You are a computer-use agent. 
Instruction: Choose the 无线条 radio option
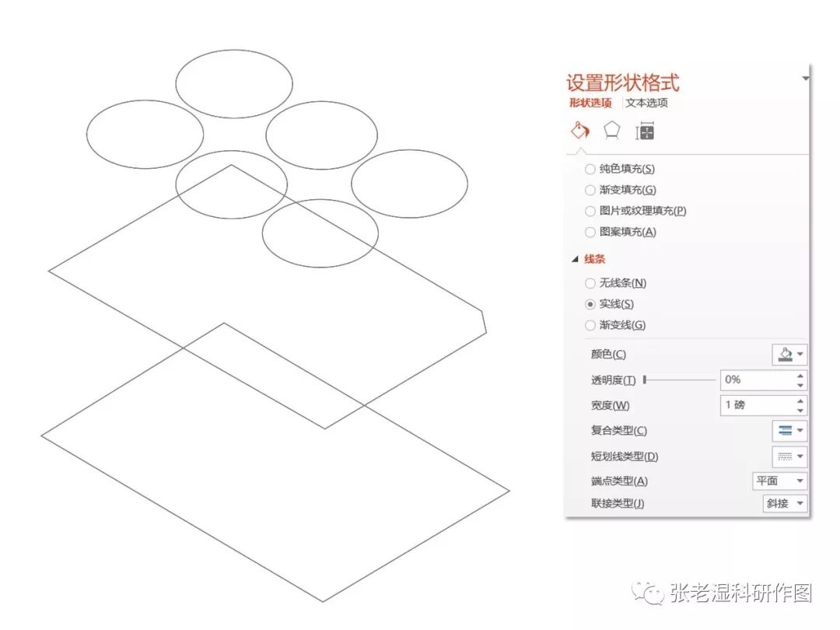(590, 283)
